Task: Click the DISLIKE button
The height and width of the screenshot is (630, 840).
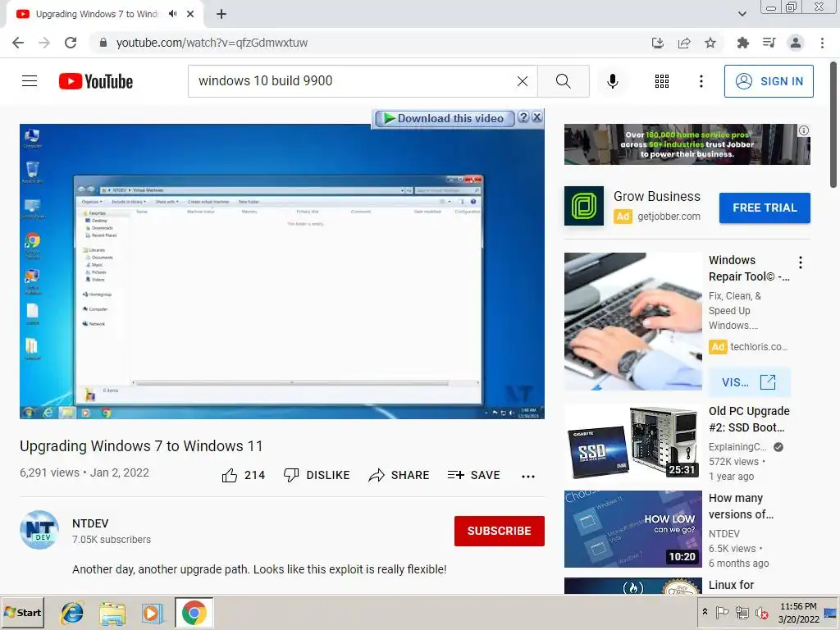Action: coord(317,475)
